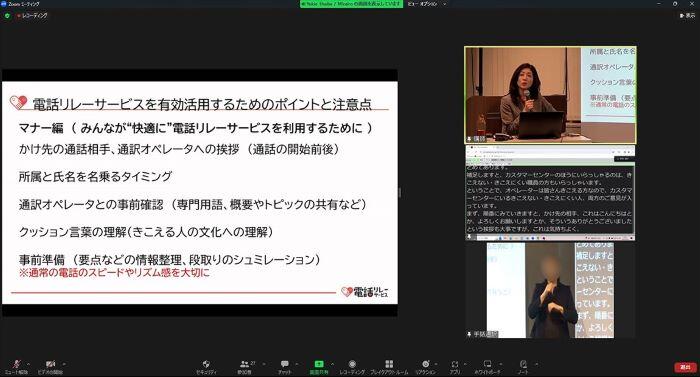This screenshot has height=377, width=700.
Task: Open Breakout Rooms
Action: (389, 367)
